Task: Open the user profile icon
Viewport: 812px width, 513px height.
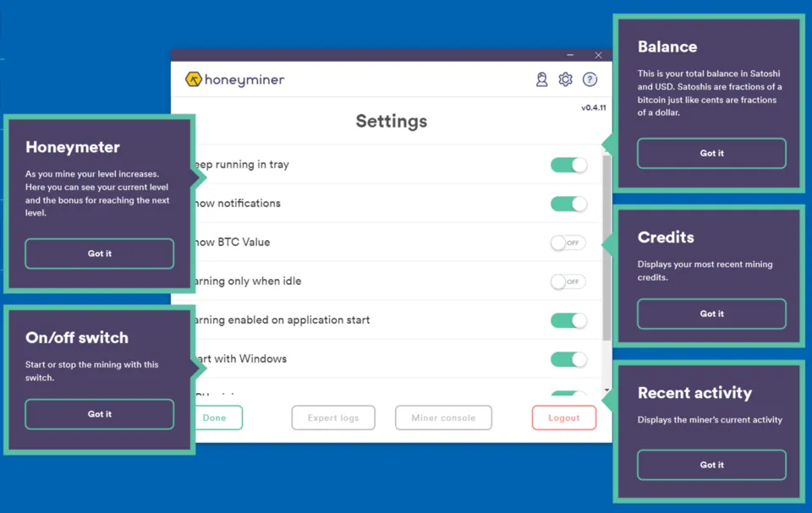Action: (x=541, y=79)
